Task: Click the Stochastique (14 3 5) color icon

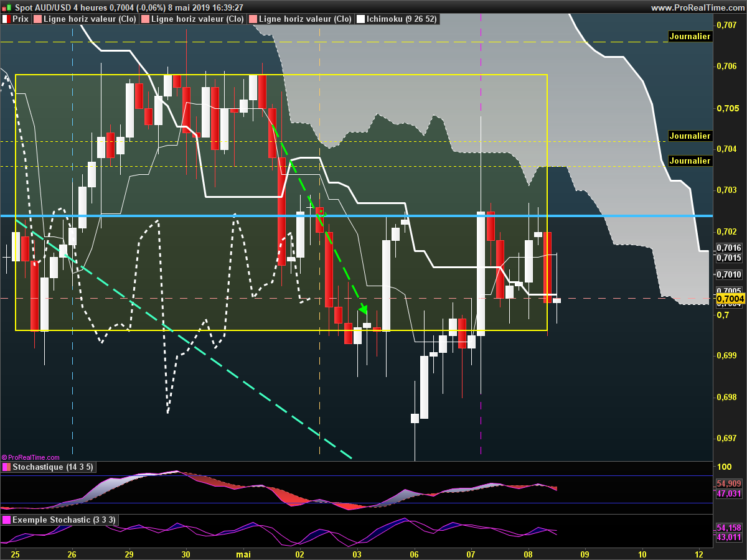Action: [x=7, y=467]
